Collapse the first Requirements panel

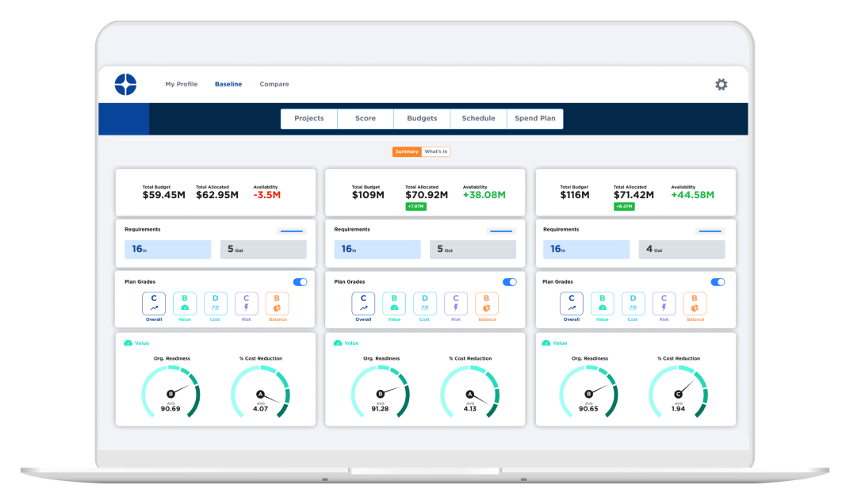point(291,231)
